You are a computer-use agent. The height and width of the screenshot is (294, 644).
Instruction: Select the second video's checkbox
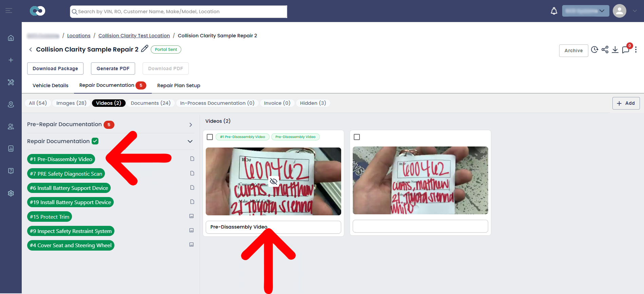(x=357, y=137)
